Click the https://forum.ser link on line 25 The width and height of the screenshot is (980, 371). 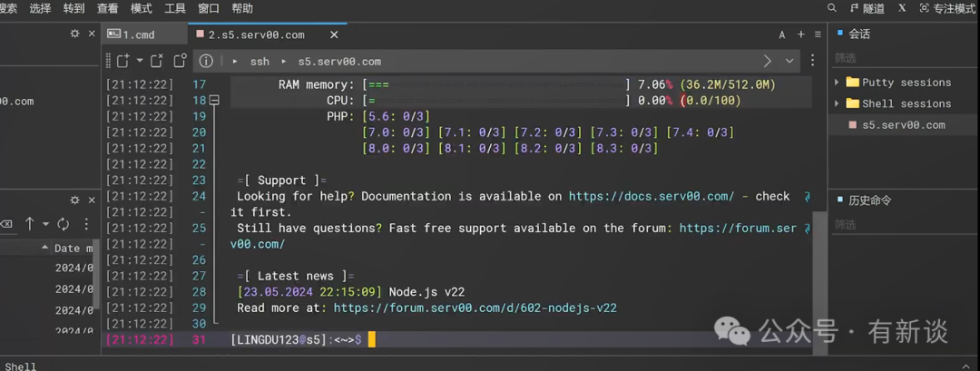click(x=738, y=228)
